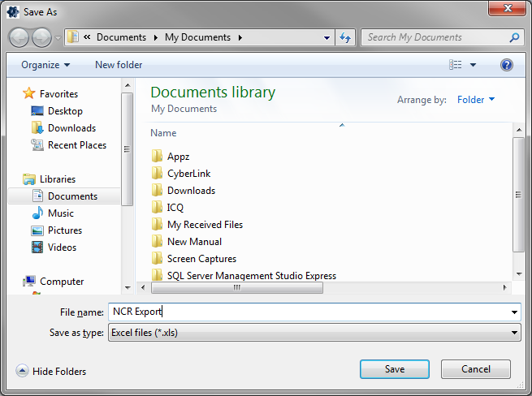Screen dimensions: 532x396
Task: Open the Organize menu
Action: [45, 65]
